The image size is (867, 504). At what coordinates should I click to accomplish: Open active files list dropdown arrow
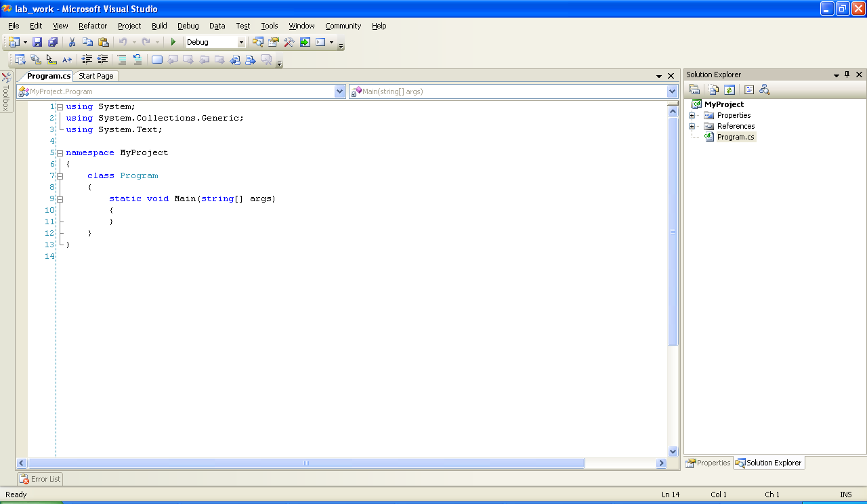659,77
